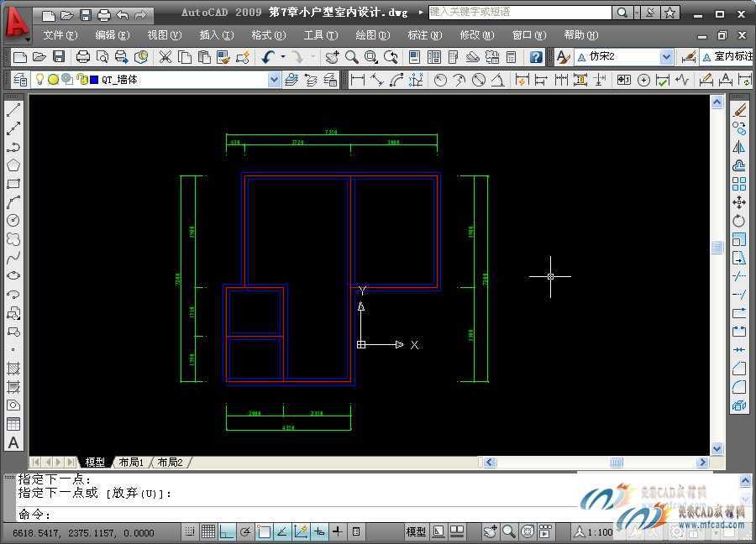Viewport: 756px width, 544px height.
Task: Expand the search options dropdown arrow
Action: pyautogui.click(x=637, y=13)
